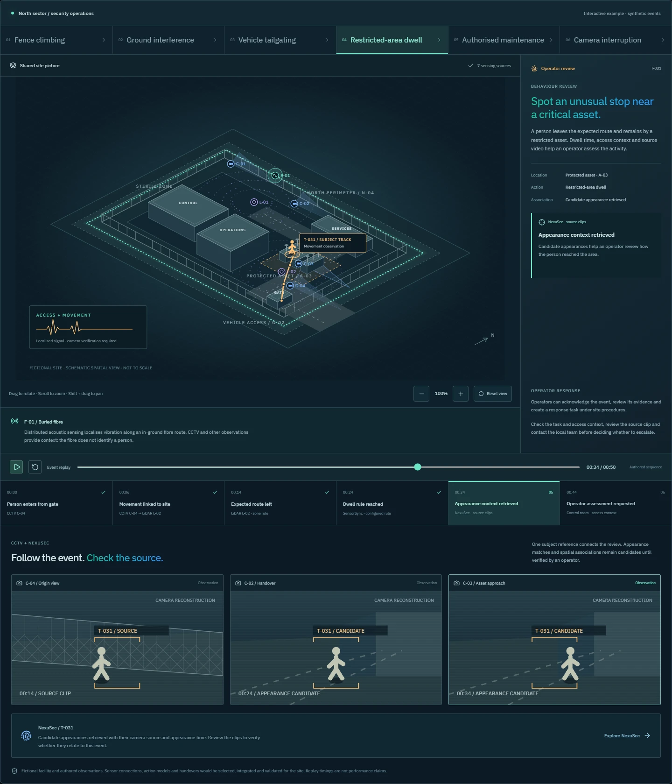Image resolution: width=672 pixels, height=784 pixels.
Task: Play the event replay
Action: (16, 467)
